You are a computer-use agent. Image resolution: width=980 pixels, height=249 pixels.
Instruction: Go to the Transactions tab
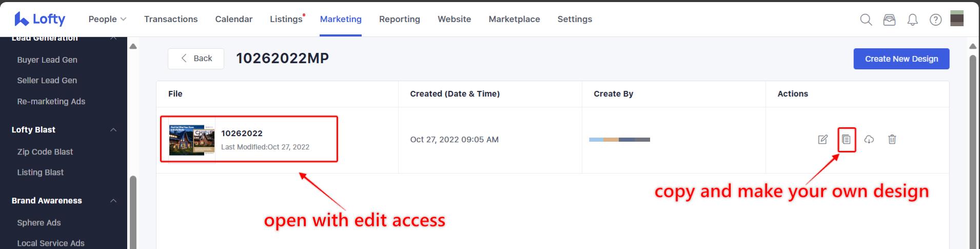pos(171,19)
